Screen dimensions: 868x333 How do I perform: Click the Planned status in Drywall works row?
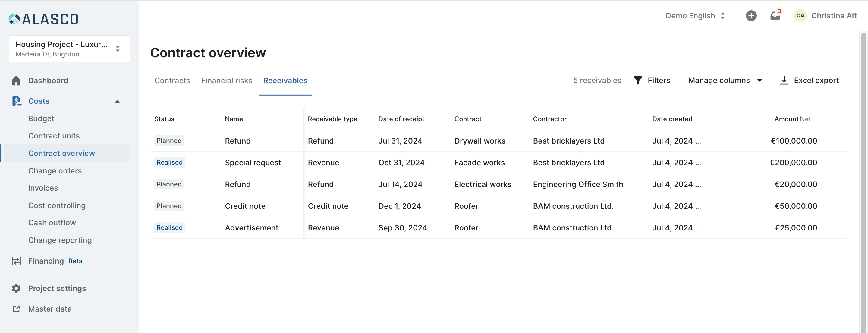[x=169, y=141]
